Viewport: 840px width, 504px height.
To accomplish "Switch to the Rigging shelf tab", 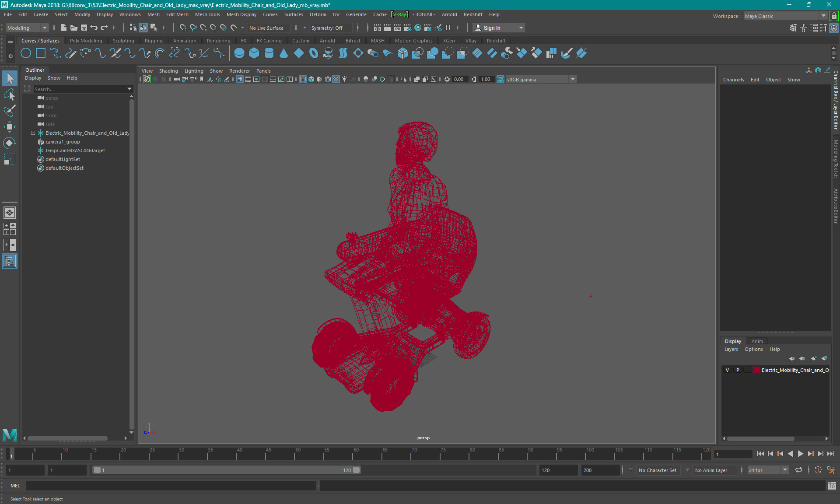I will pos(154,41).
